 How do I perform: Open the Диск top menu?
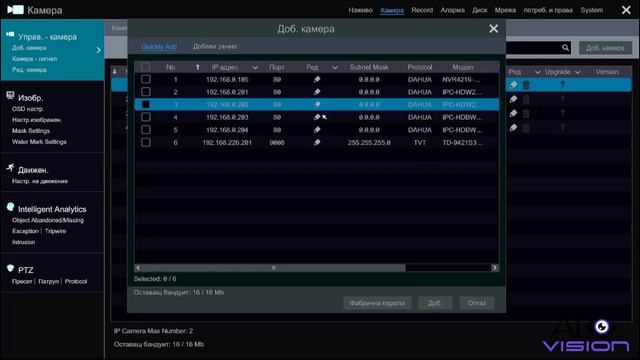480,10
